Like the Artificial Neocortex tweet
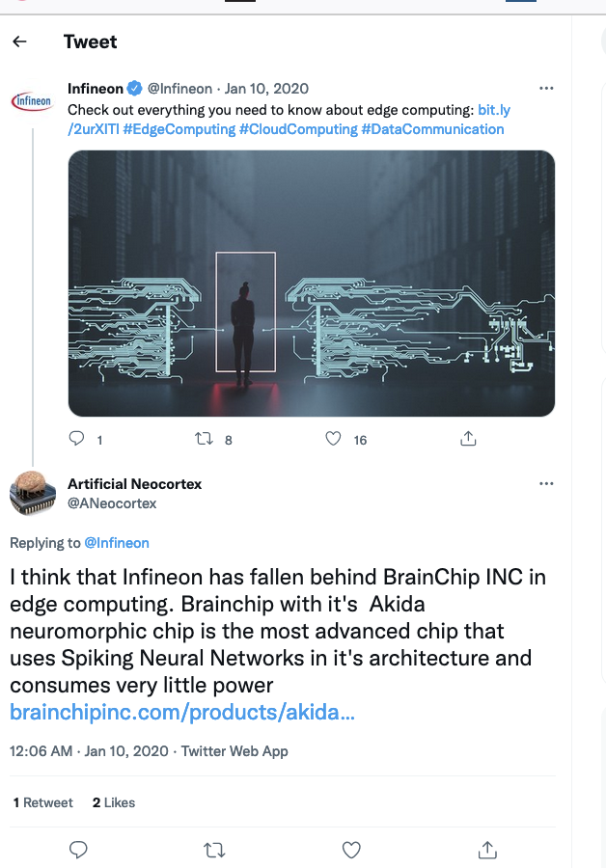Screen dimensions: 606x868 pos(352,850)
